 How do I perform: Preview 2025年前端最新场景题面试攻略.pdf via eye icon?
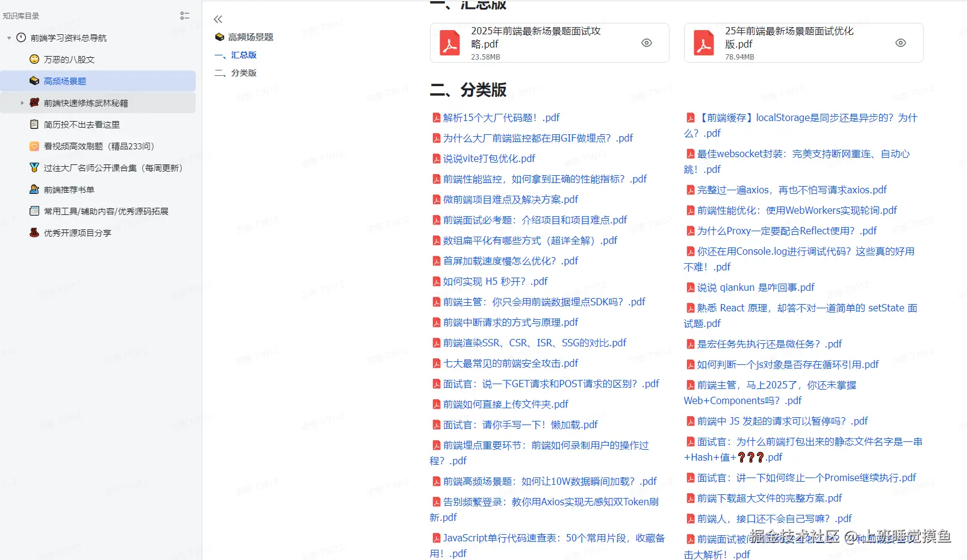pyautogui.click(x=647, y=43)
